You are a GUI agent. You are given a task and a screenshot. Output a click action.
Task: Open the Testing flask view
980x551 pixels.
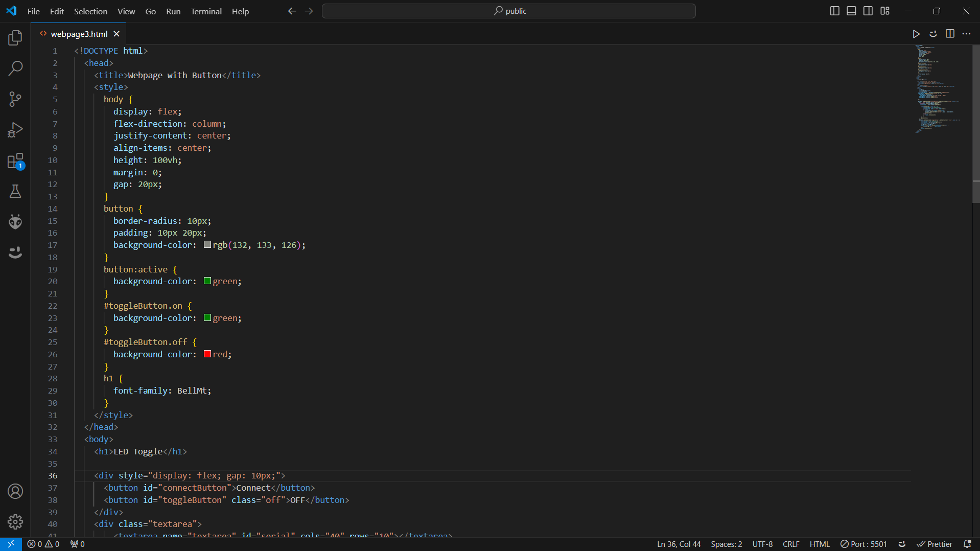pos(15,192)
